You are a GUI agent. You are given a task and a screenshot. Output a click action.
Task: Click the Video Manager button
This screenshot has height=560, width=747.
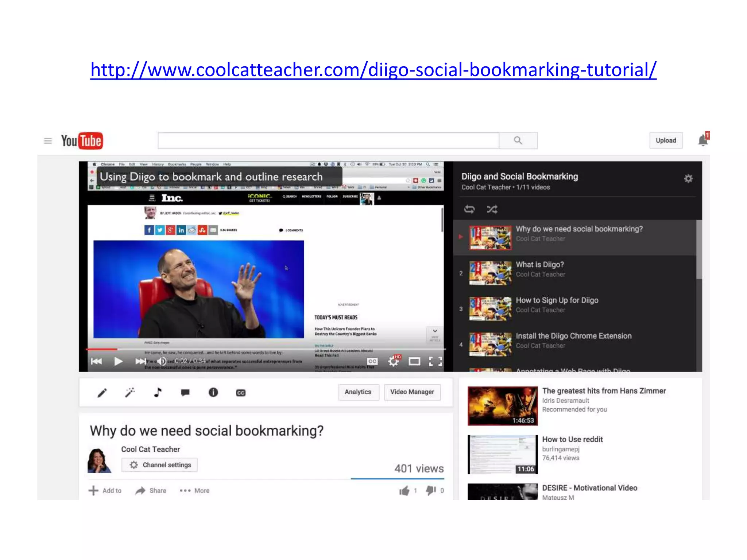pyautogui.click(x=412, y=392)
